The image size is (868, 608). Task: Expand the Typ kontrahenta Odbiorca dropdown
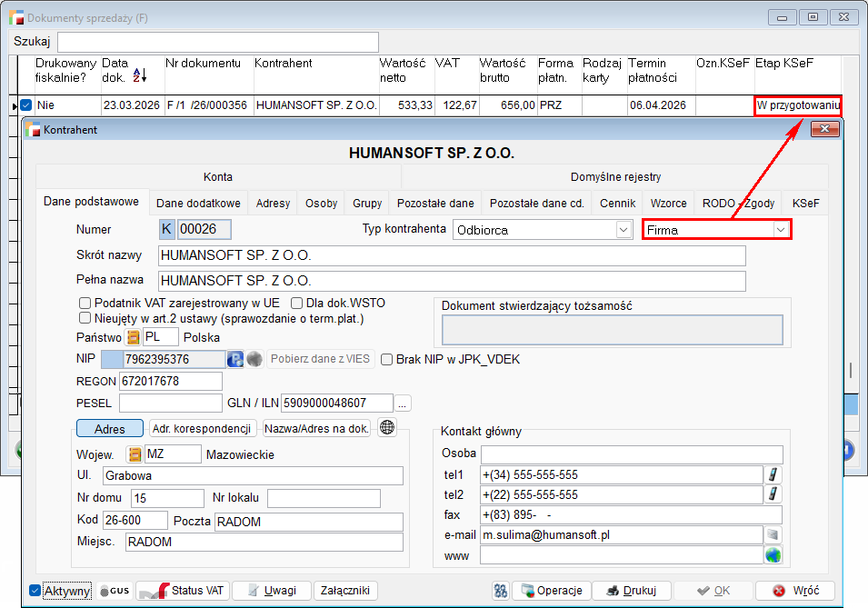[623, 230]
